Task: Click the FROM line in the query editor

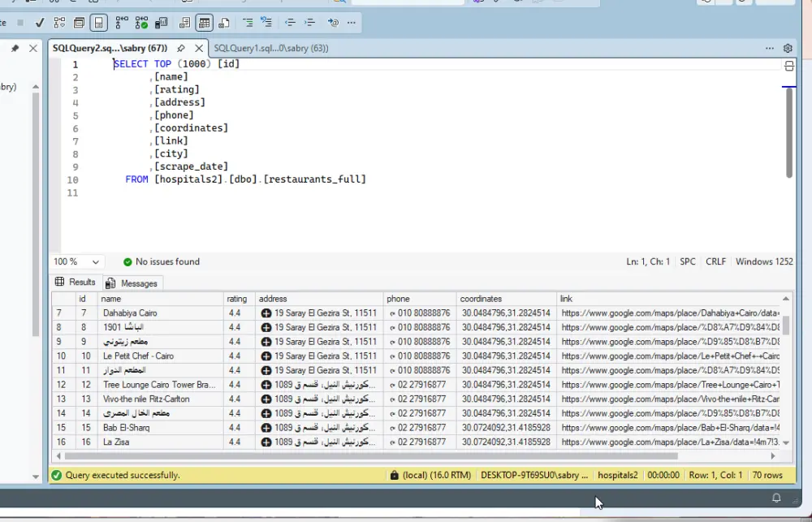Action: [x=245, y=179]
